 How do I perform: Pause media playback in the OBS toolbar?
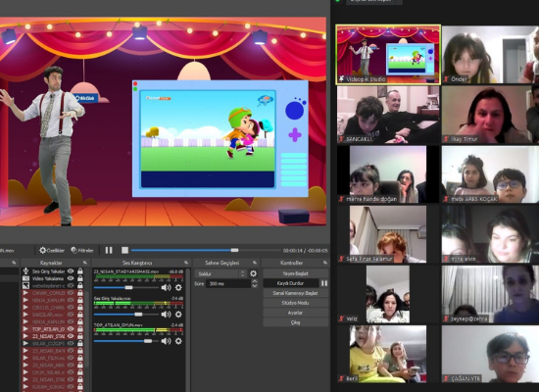click(x=109, y=250)
